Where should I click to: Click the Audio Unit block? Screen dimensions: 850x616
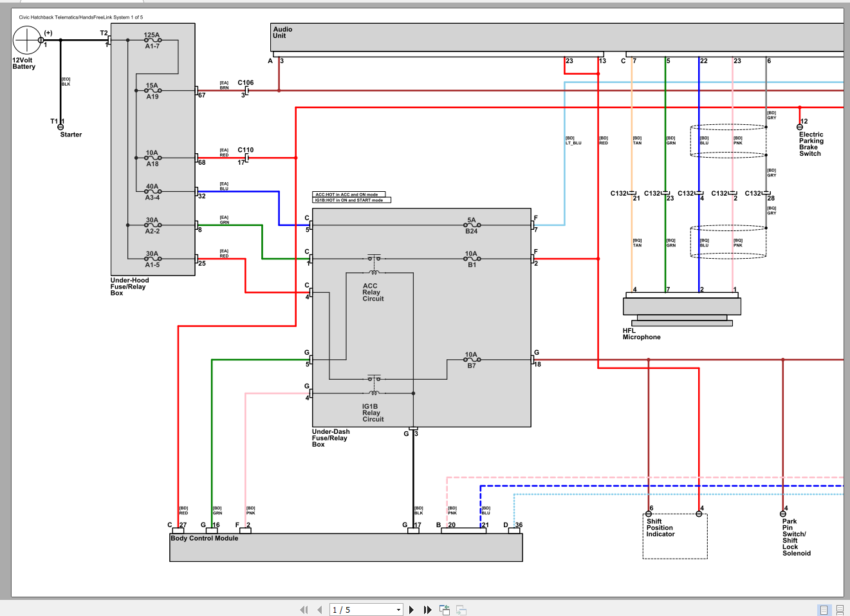557,38
